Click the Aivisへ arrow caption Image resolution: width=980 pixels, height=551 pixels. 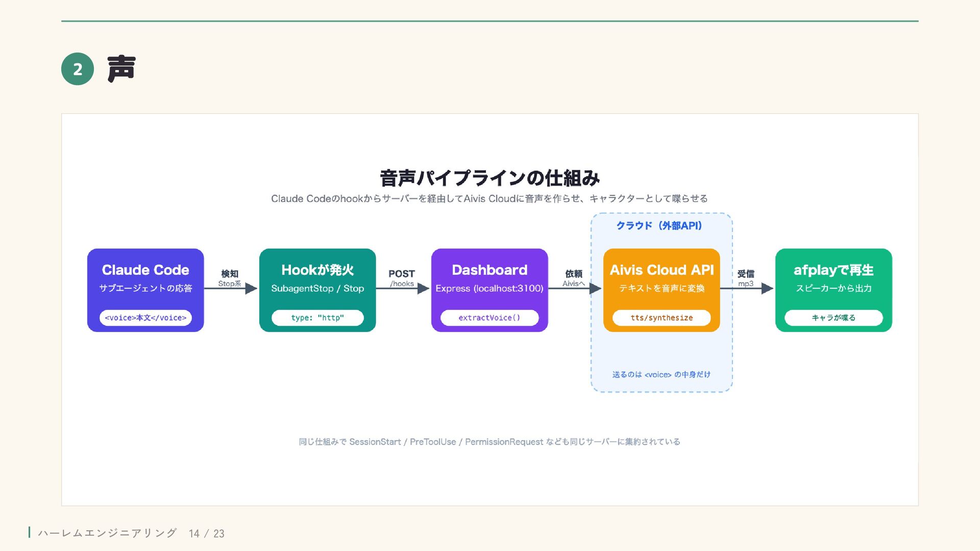click(x=574, y=284)
